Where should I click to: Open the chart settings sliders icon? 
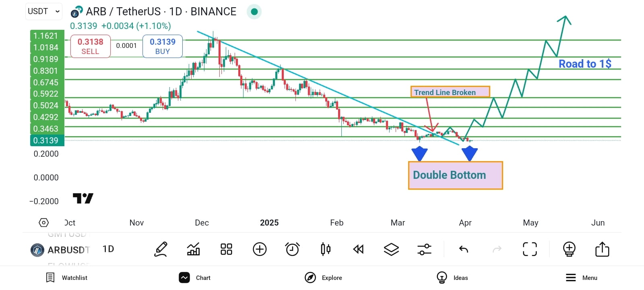pos(424,249)
